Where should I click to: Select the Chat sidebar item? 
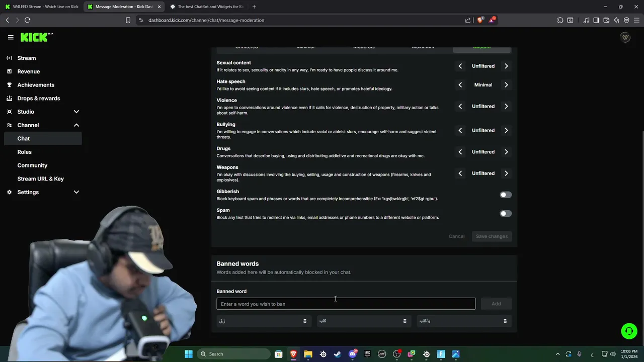(x=43, y=138)
